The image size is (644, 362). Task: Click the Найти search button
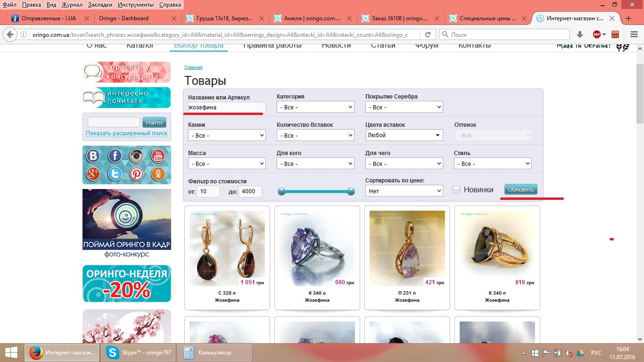tap(154, 122)
